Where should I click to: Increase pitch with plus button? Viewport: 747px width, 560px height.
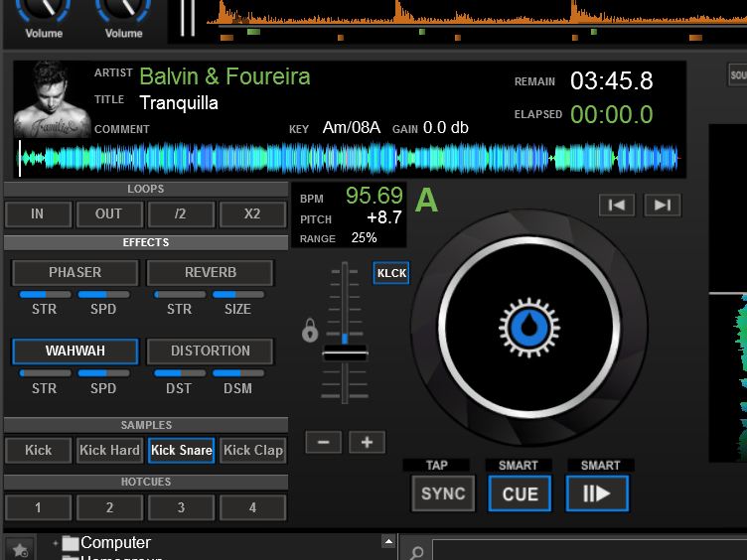(367, 443)
